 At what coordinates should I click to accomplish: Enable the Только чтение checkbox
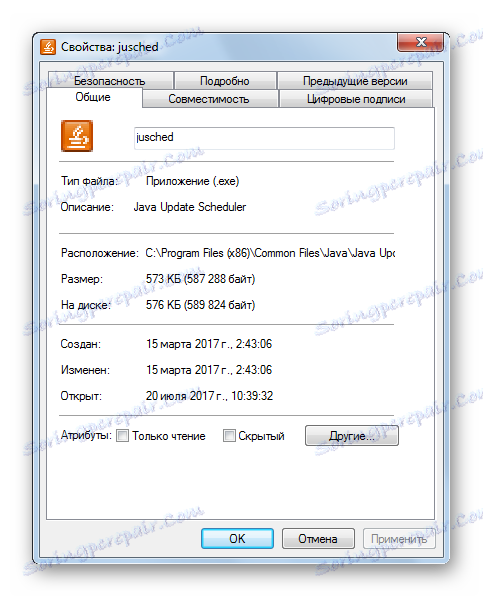click(122, 436)
